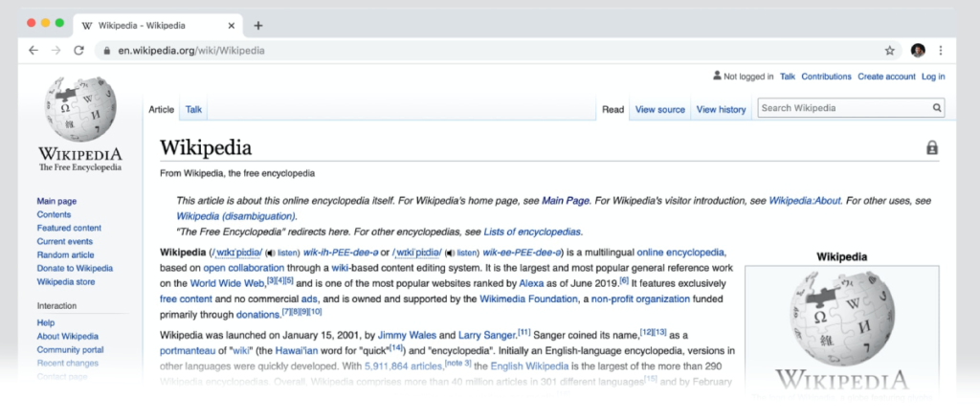This screenshot has height=420, width=980.
Task: Open Featured content in sidebar
Action: 69,228
